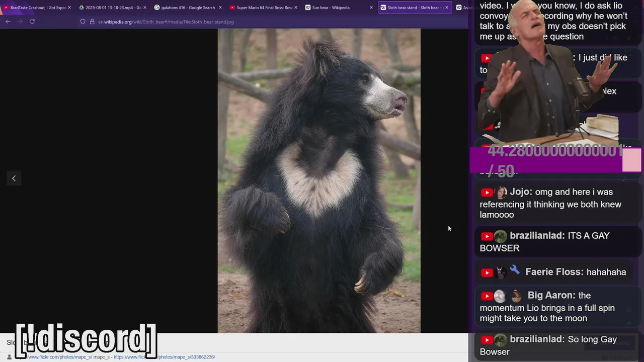644x362 pixels.
Task: Show site security via padlock icon
Action: 92,22
